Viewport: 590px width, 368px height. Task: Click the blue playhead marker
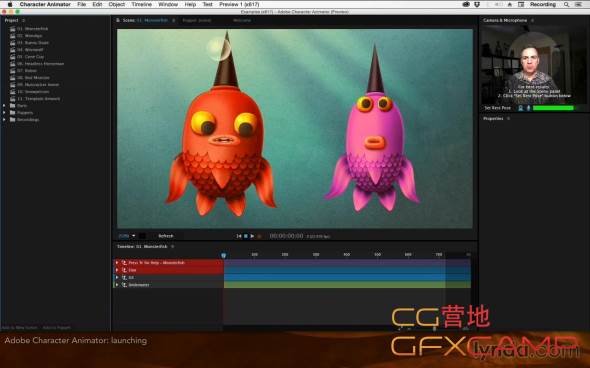click(x=224, y=255)
